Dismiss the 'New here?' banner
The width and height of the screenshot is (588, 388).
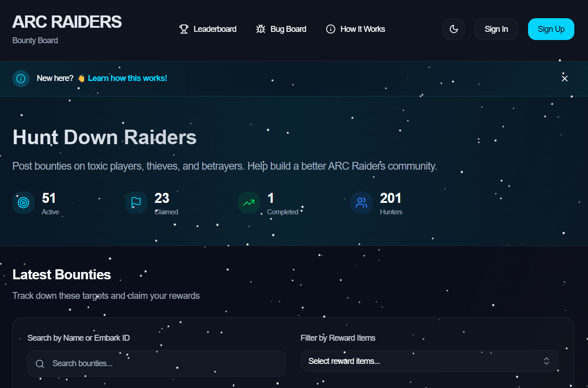(565, 79)
